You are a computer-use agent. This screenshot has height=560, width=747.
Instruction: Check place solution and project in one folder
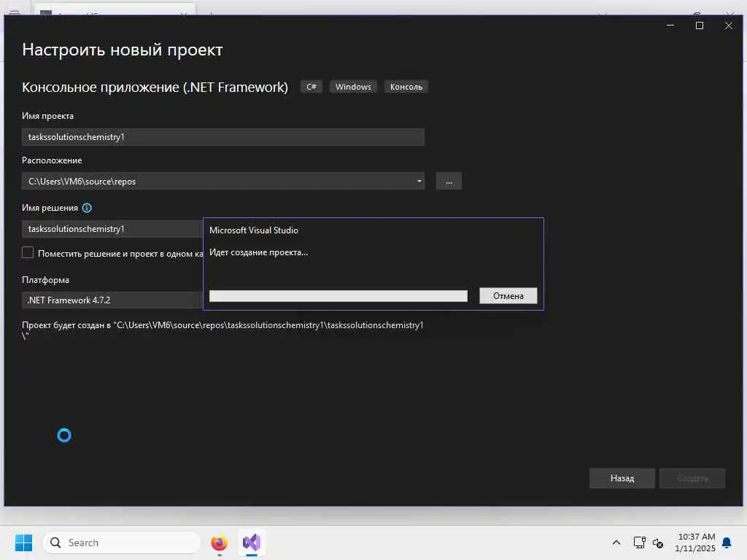[28, 253]
